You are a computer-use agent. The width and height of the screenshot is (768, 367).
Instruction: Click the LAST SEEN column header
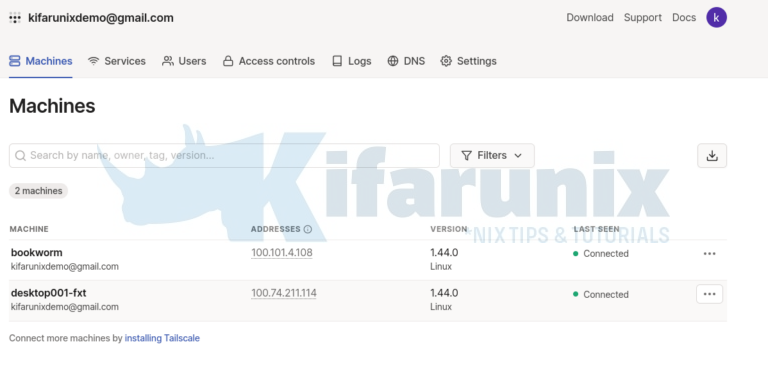point(597,229)
